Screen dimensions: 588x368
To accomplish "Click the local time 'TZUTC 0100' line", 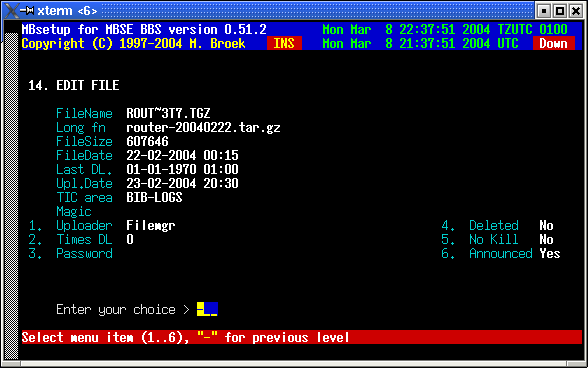I will click(x=445, y=30).
